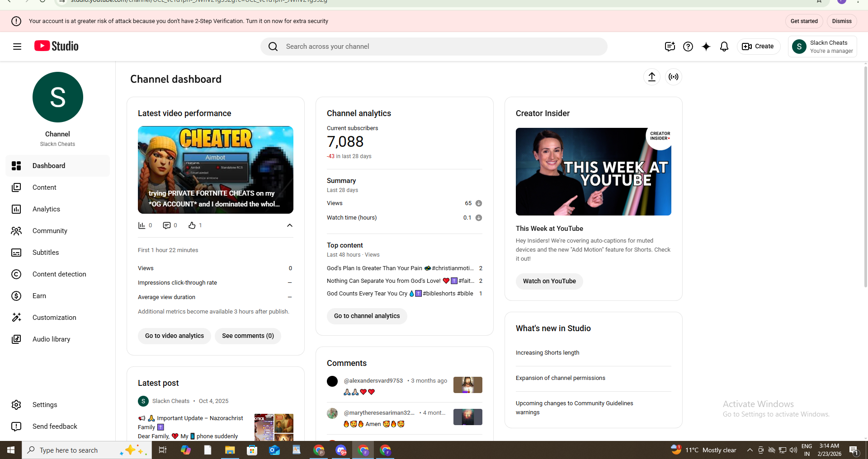Click the upload videos arrow icon
This screenshot has width=868, height=459.
[x=651, y=77]
